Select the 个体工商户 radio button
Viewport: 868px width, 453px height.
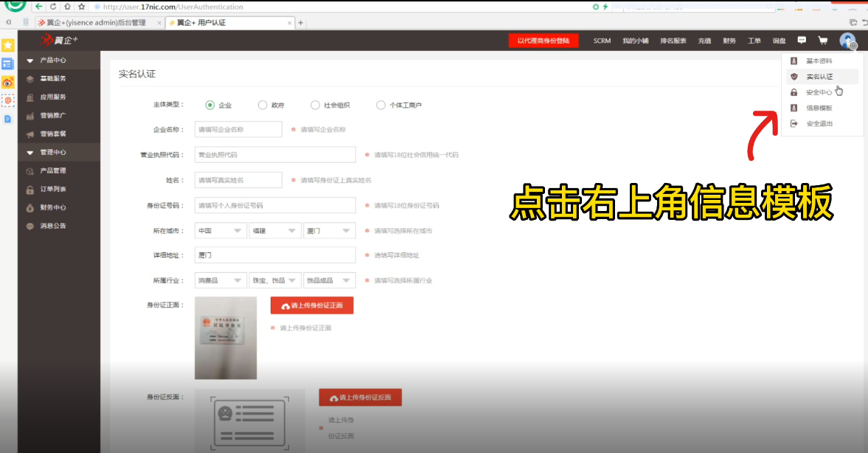point(381,105)
